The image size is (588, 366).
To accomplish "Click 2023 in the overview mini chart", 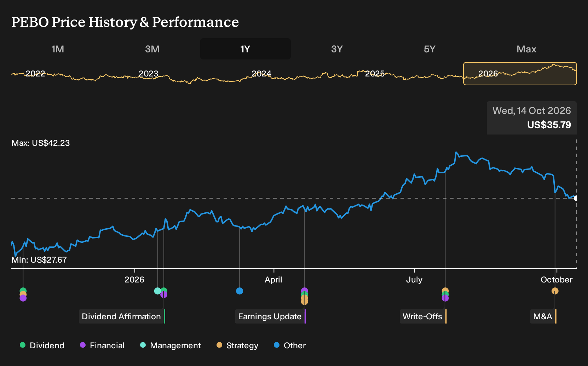I will (148, 74).
